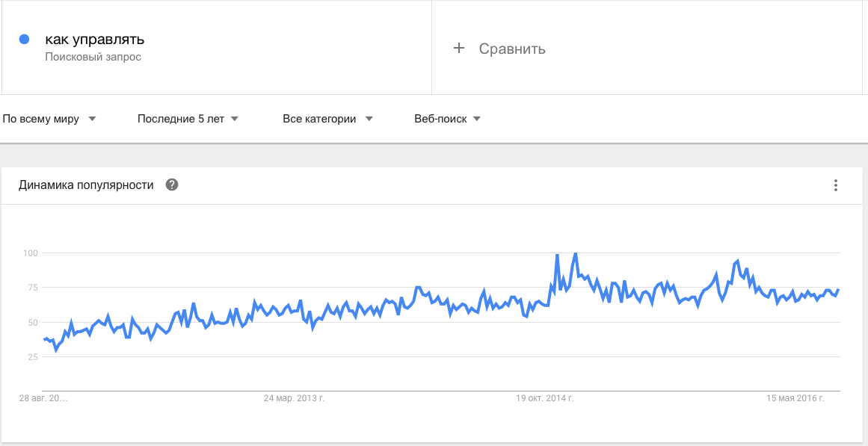Image resolution: width=868 pixels, height=446 pixels.
Task: Click the '24 мар. 2013 г.' date marker
Action: (295, 398)
